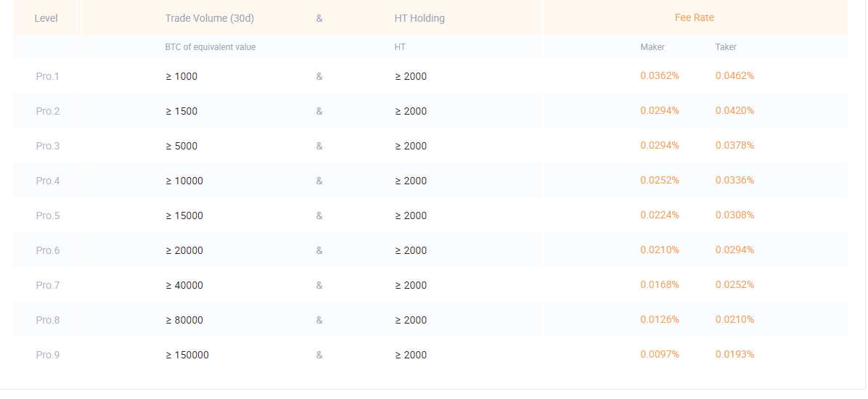Select the Pro.9 level label
This screenshot has height=399, width=868.
coord(48,355)
